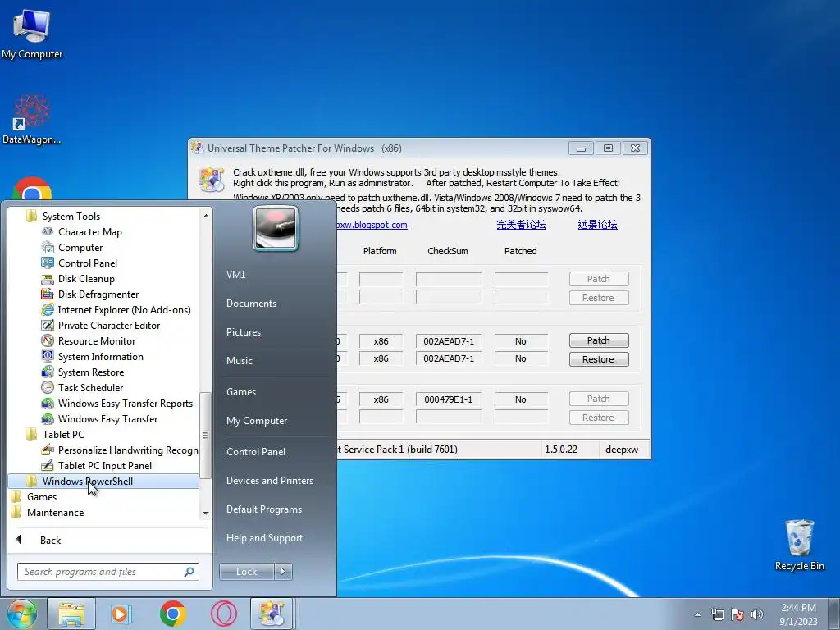Expand the Maintenance folder

(x=55, y=512)
